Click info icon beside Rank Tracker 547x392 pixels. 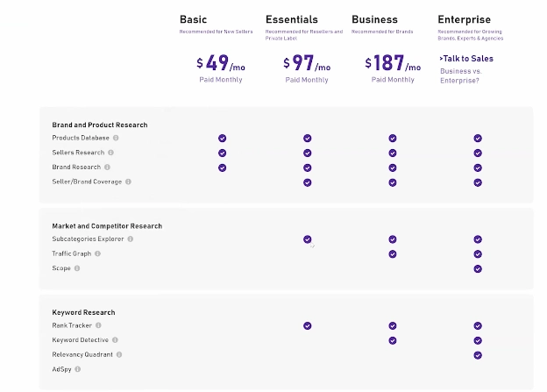[98, 325]
